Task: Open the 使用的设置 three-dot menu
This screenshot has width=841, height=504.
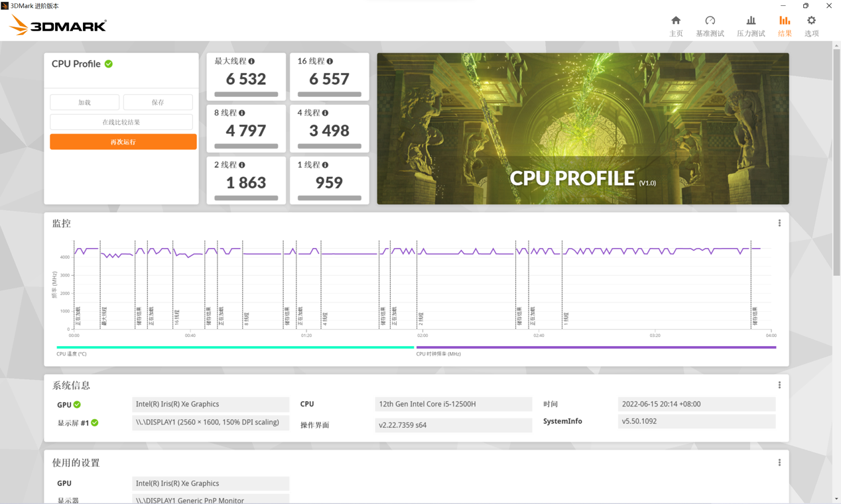Action: [x=779, y=463]
